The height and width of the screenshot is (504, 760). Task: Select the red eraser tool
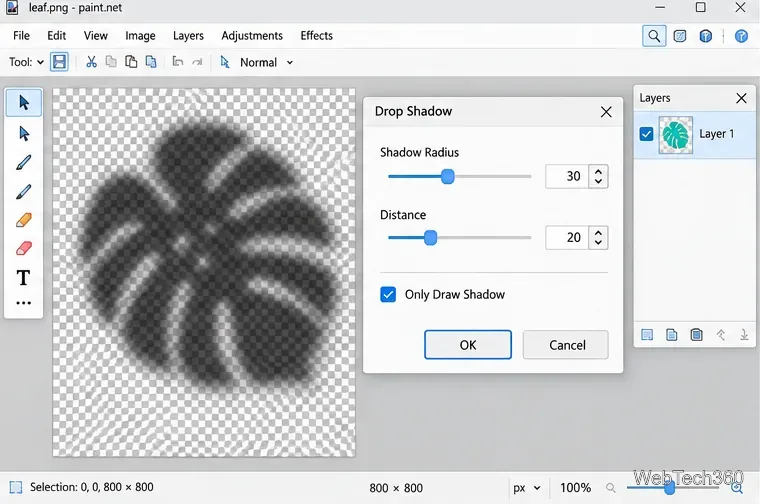[x=24, y=249]
